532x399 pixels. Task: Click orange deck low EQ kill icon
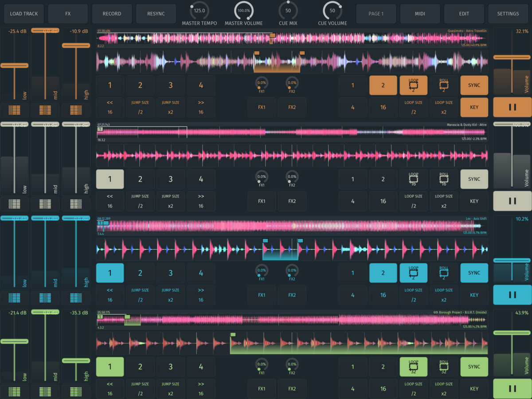point(15,110)
